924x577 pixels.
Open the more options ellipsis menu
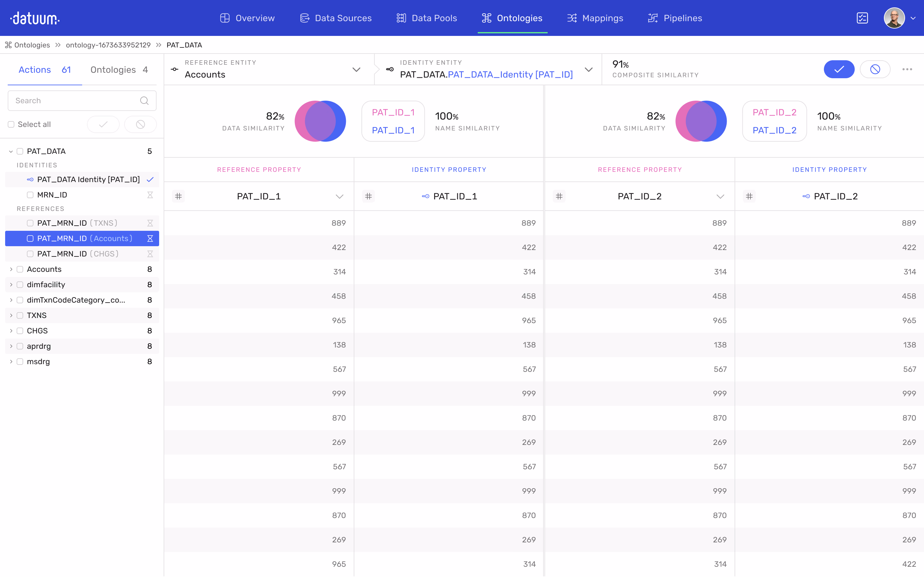tap(907, 69)
